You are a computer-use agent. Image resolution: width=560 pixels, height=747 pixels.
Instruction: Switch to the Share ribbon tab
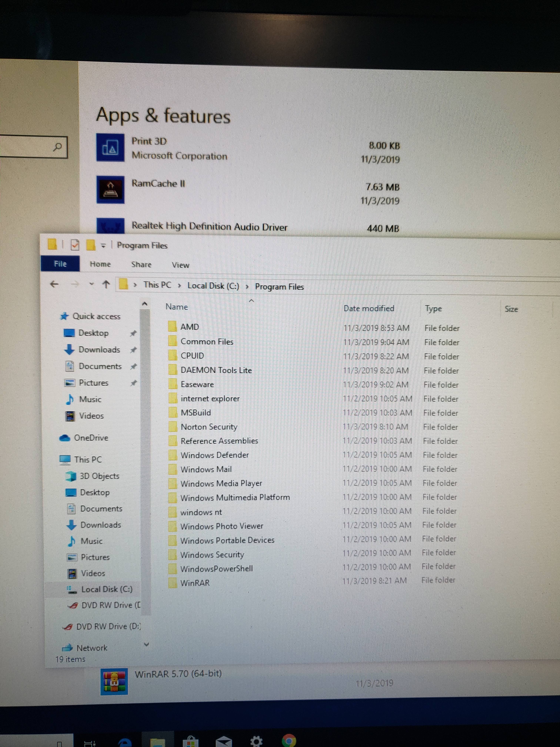[141, 264]
